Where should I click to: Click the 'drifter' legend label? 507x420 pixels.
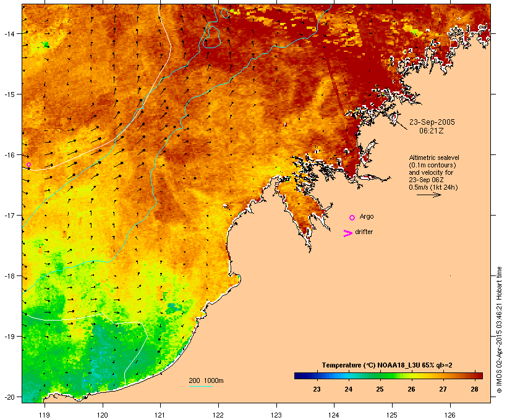click(x=364, y=232)
